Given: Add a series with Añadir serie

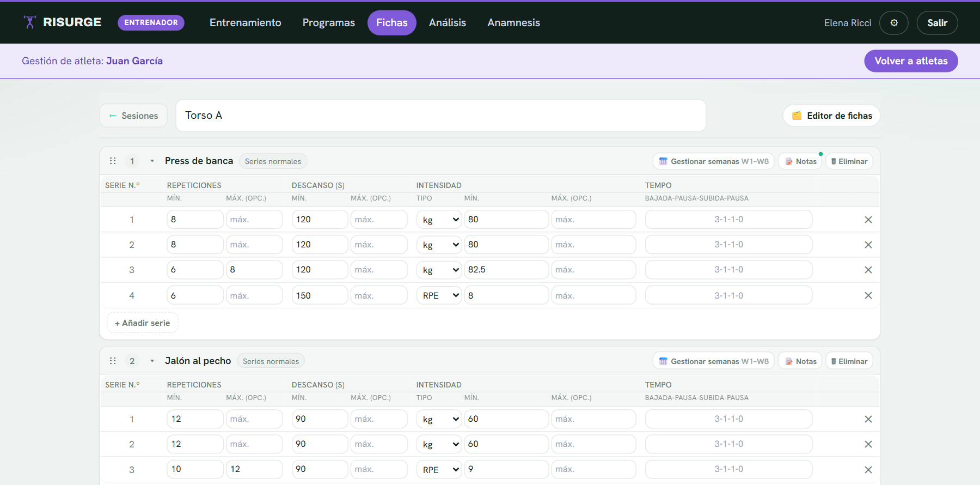Looking at the screenshot, I should click(143, 323).
